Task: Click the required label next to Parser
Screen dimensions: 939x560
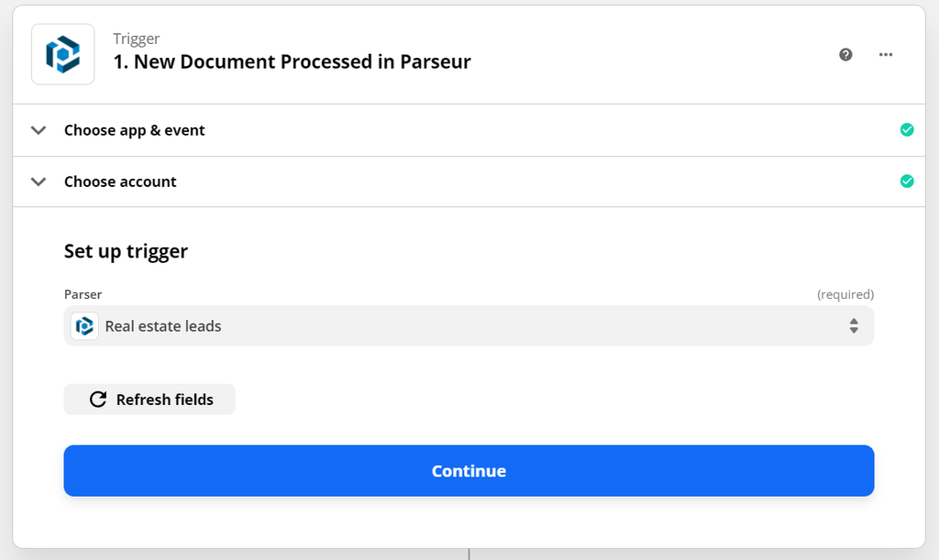Action: (x=845, y=294)
